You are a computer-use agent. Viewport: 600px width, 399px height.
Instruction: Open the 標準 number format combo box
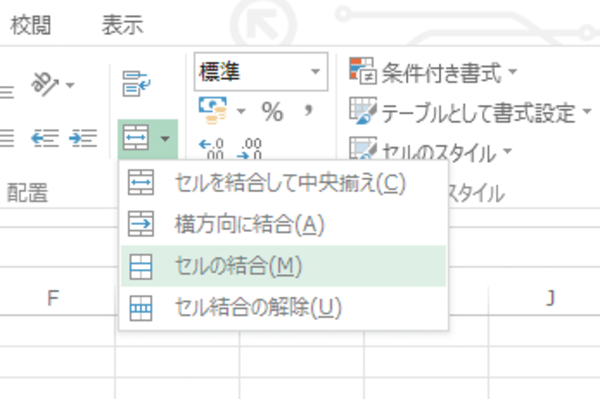coord(261,72)
